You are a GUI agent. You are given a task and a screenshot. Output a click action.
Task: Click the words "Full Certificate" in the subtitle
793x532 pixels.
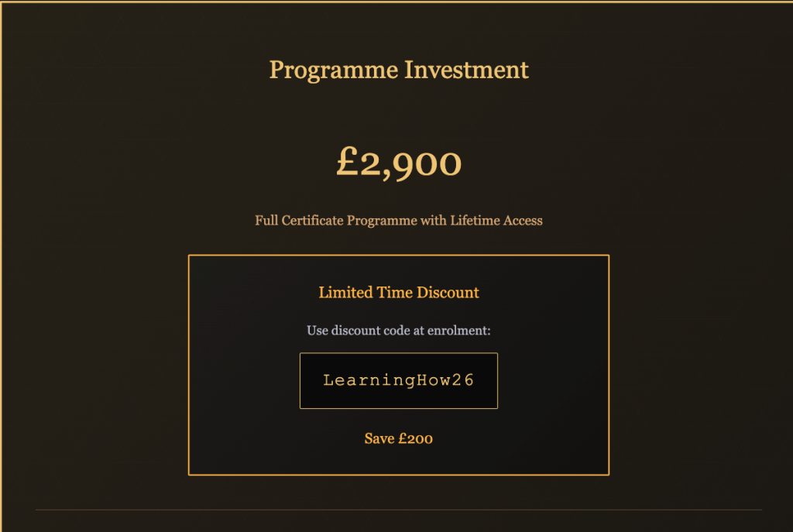click(x=299, y=221)
